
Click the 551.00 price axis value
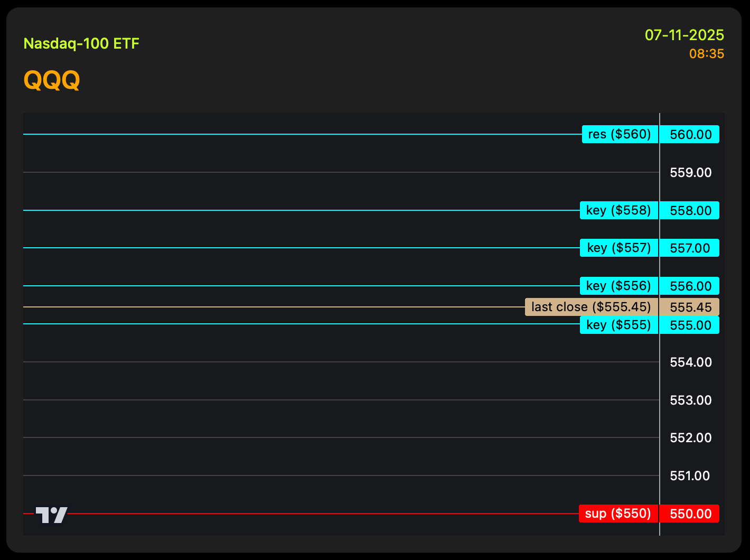pyautogui.click(x=690, y=476)
